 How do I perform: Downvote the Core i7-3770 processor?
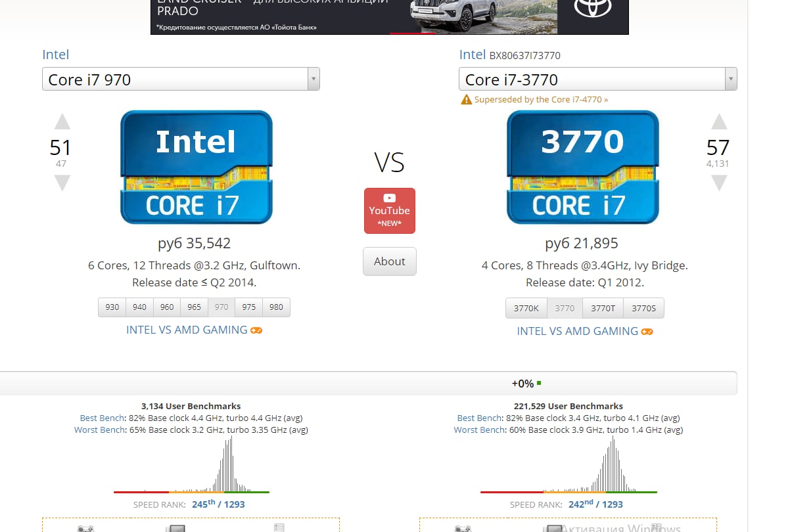pos(719,183)
